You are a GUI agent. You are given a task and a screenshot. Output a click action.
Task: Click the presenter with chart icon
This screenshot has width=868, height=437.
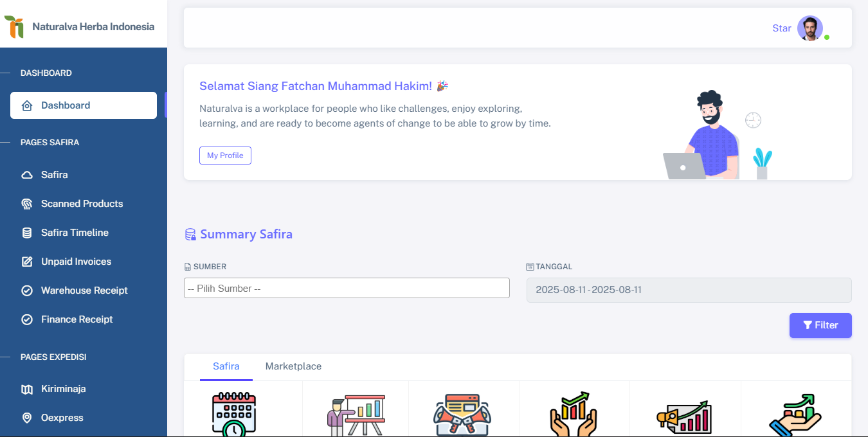pos(356,415)
